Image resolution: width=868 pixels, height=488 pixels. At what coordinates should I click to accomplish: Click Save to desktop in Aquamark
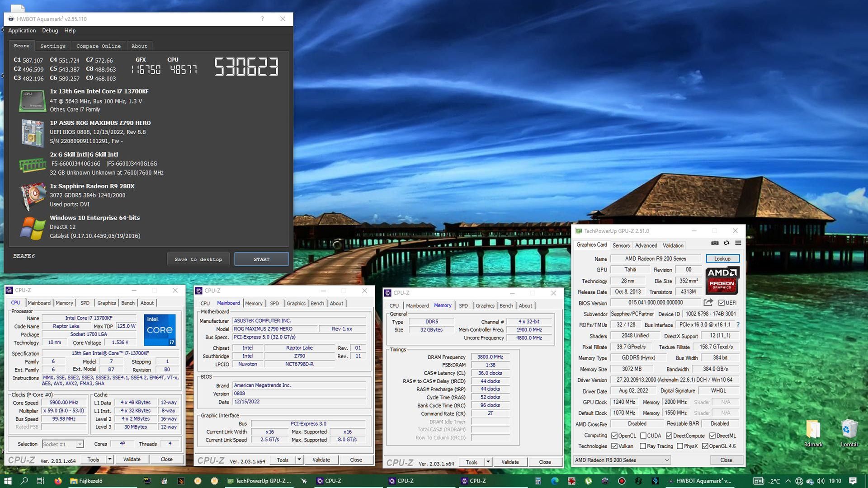(x=198, y=259)
